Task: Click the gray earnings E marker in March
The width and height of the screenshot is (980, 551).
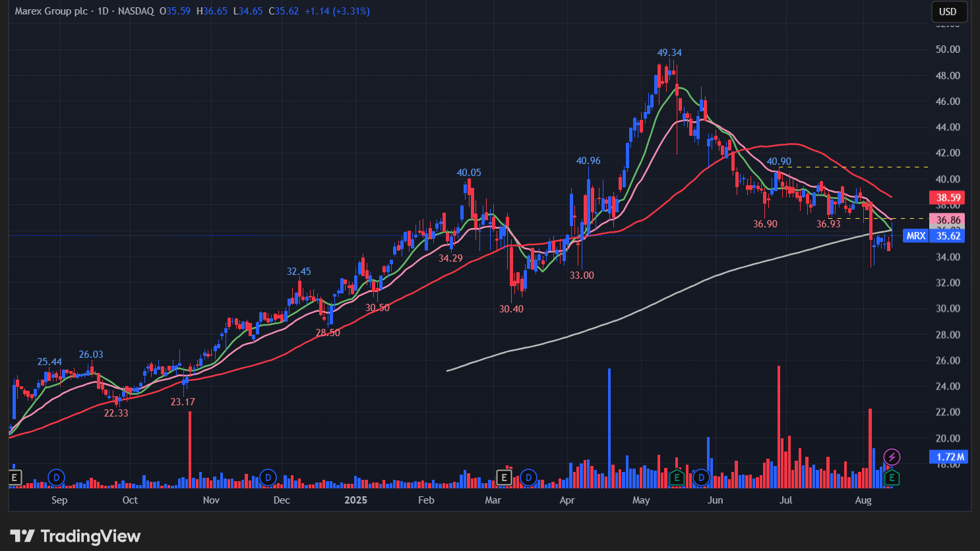Action: [504, 477]
